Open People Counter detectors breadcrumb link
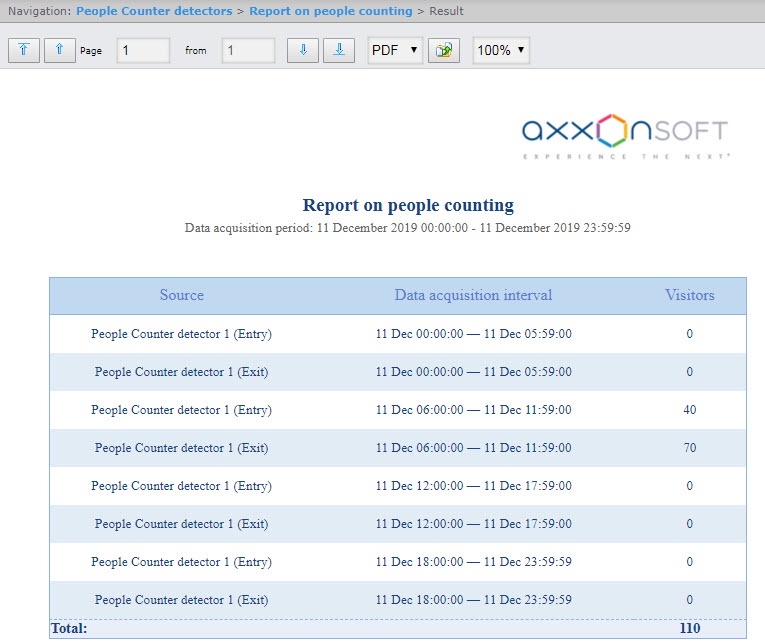Viewport: 765px width, 643px height. [x=154, y=11]
